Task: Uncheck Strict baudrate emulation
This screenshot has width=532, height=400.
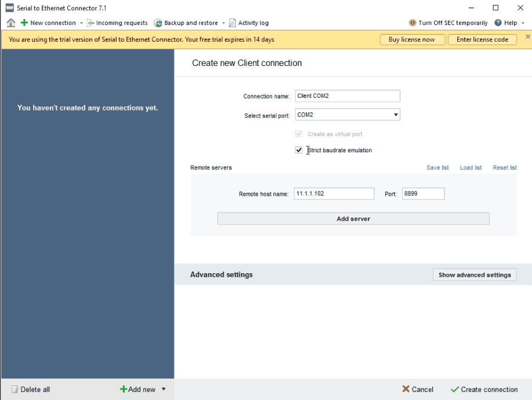Action: click(x=298, y=150)
